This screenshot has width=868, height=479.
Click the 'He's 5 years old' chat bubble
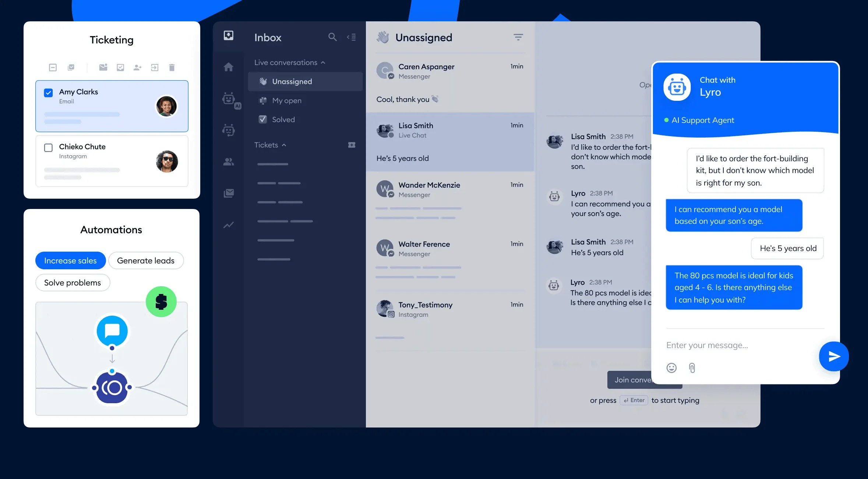pyautogui.click(x=788, y=248)
